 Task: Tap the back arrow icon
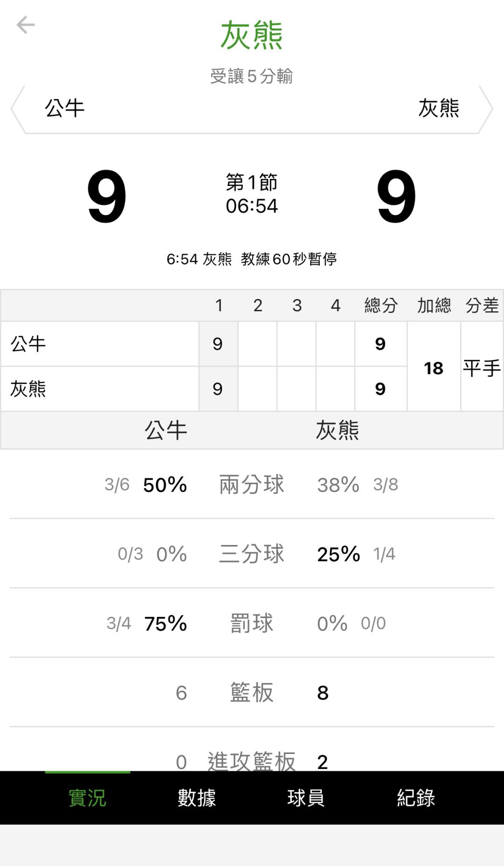click(x=26, y=25)
